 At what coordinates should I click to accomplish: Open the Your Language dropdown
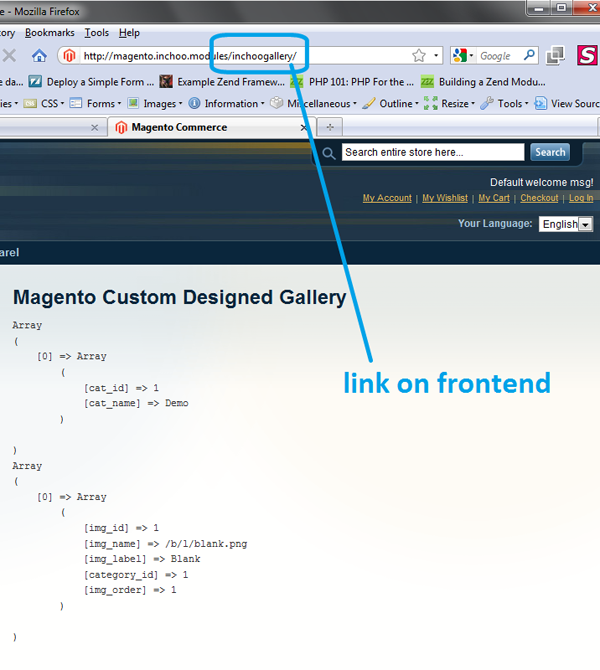click(566, 224)
